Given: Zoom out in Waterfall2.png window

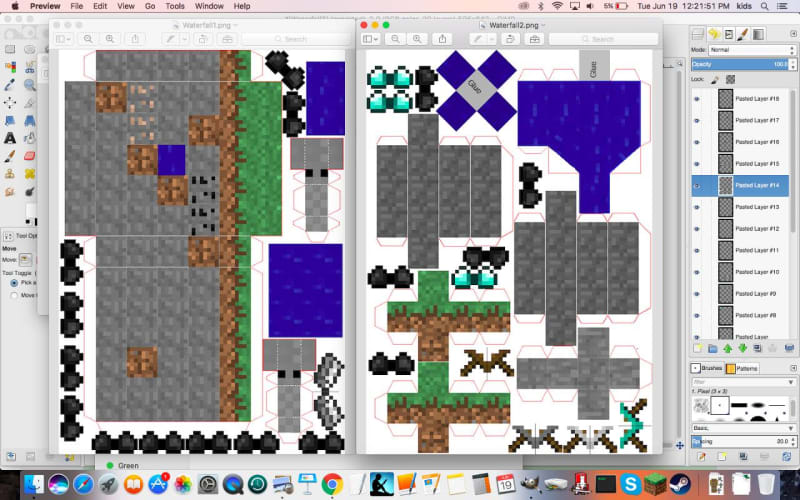Looking at the screenshot, I should 395,39.
